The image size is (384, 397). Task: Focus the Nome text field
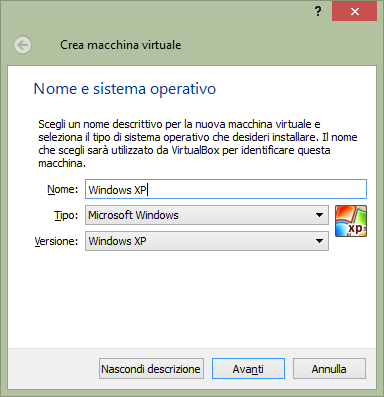(226, 189)
